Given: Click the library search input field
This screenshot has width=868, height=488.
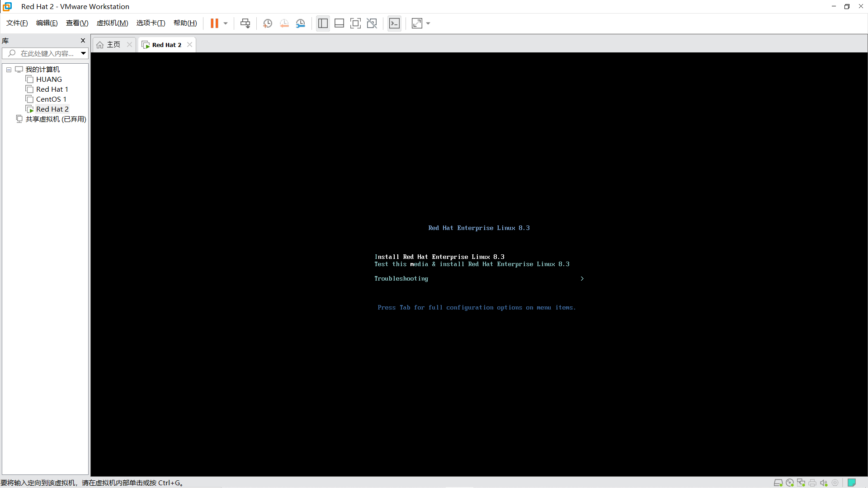Looking at the screenshot, I should 45,54.
